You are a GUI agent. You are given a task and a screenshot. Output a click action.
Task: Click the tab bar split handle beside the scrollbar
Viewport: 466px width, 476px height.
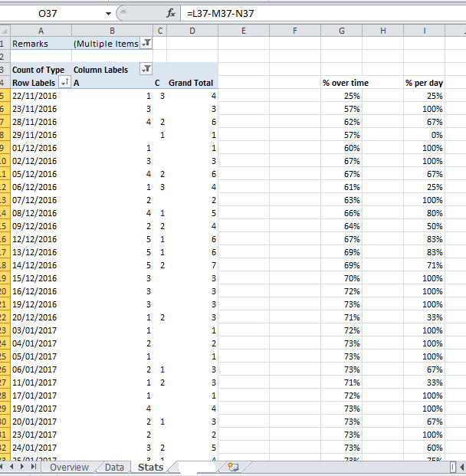[x=453, y=467]
